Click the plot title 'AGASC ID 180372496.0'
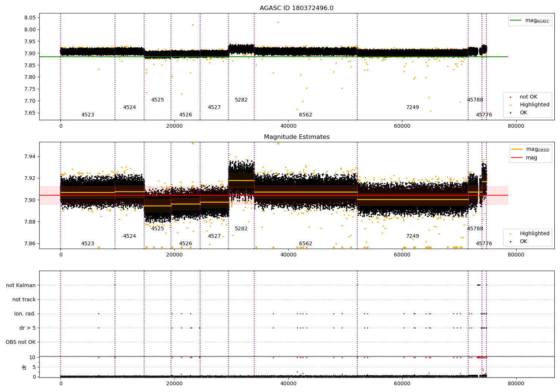 [296, 8]
